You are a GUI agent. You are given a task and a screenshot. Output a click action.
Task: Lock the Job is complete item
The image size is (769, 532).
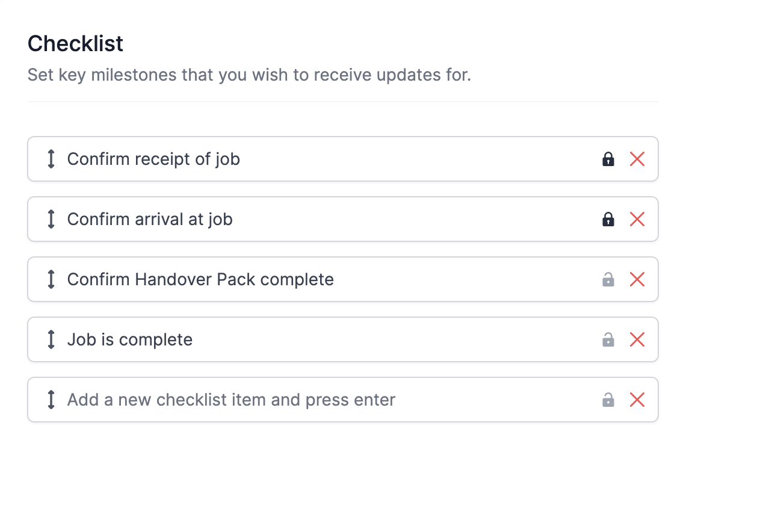pos(608,339)
